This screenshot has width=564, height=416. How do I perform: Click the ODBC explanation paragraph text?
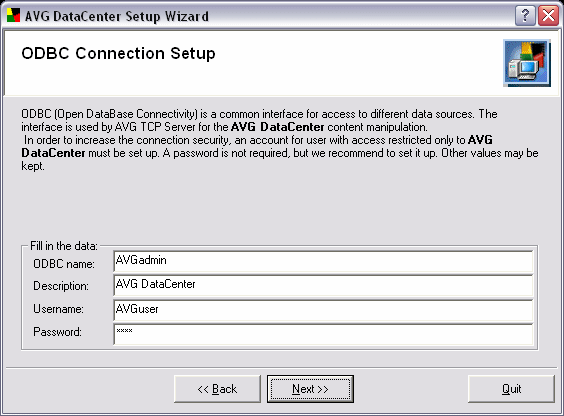coord(279,140)
